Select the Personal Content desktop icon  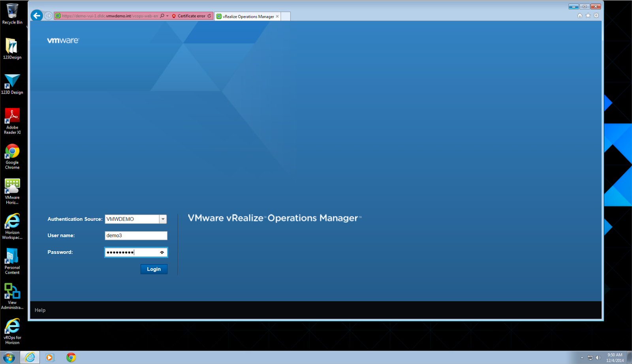click(x=12, y=261)
